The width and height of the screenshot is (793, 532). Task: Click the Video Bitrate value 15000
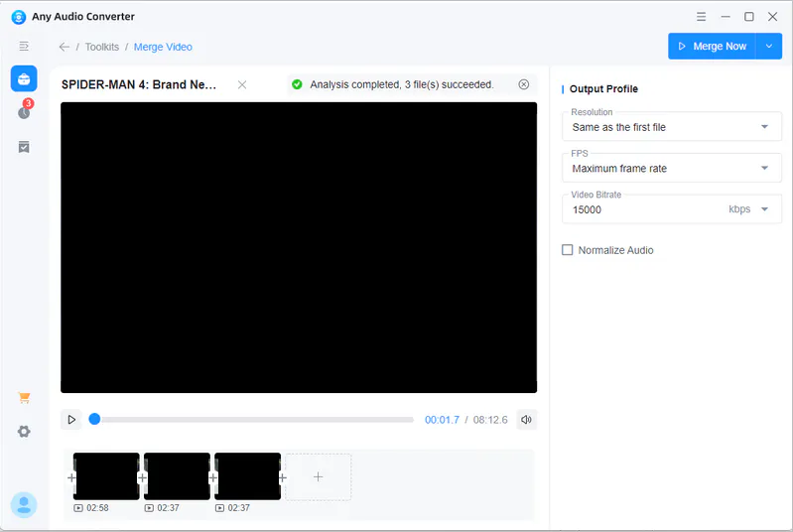pyautogui.click(x=587, y=209)
